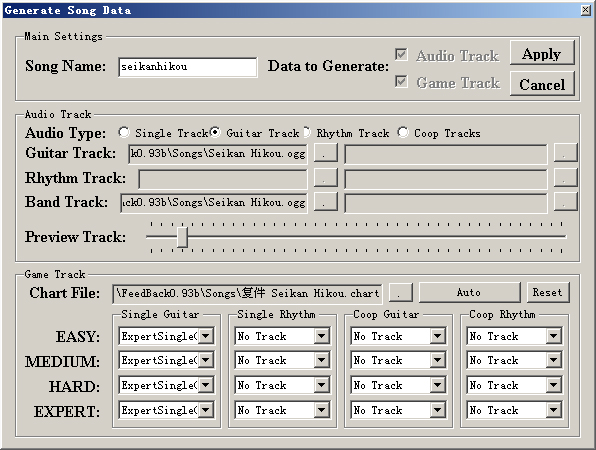Viewport: 596px width, 450px height.
Task: Select the Guitar Track audio type
Action: (x=215, y=133)
